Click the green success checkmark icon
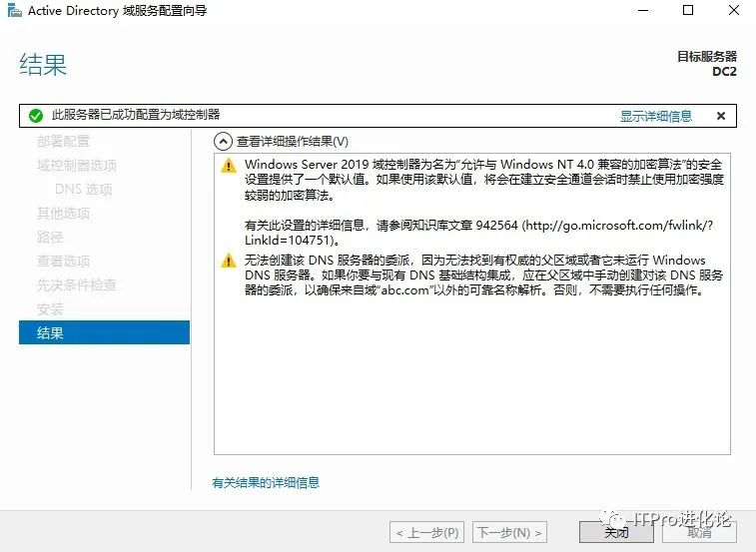 (x=36, y=116)
